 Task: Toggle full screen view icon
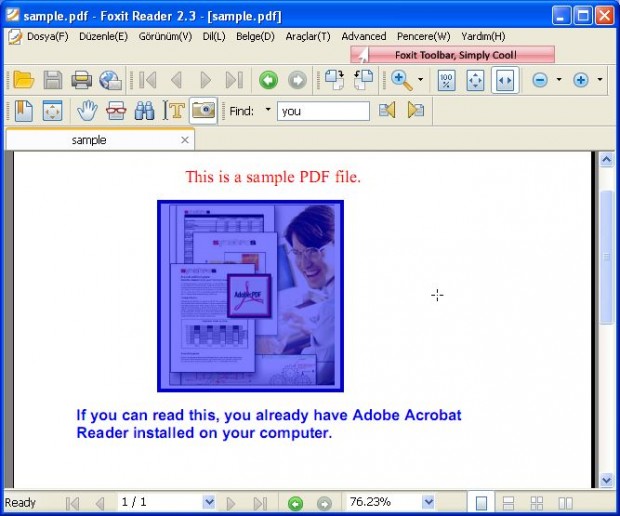click(x=52, y=111)
